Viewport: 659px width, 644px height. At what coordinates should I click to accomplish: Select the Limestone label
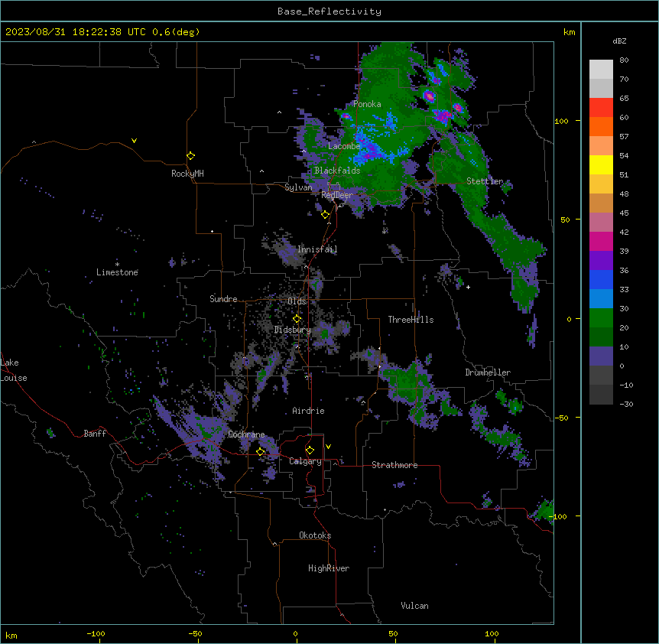pyautogui.click(x=117, y=272)
